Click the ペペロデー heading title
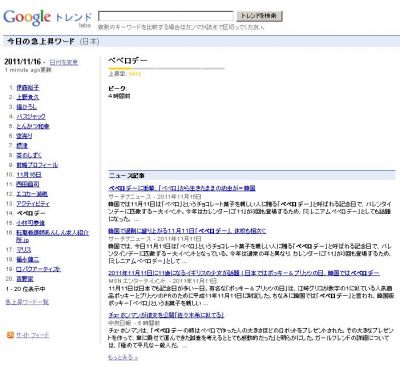This screenshot has width=400, height=366. 128,61
